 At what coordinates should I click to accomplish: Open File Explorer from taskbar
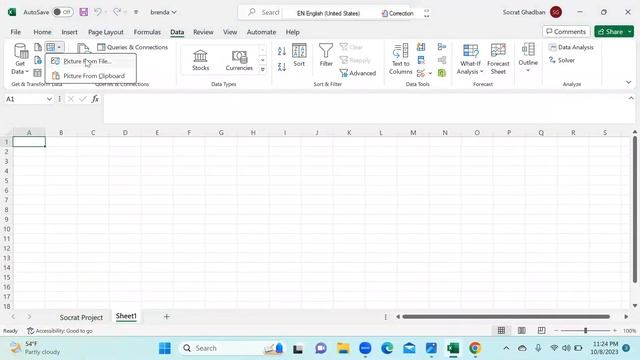click(x=343, y=348)
